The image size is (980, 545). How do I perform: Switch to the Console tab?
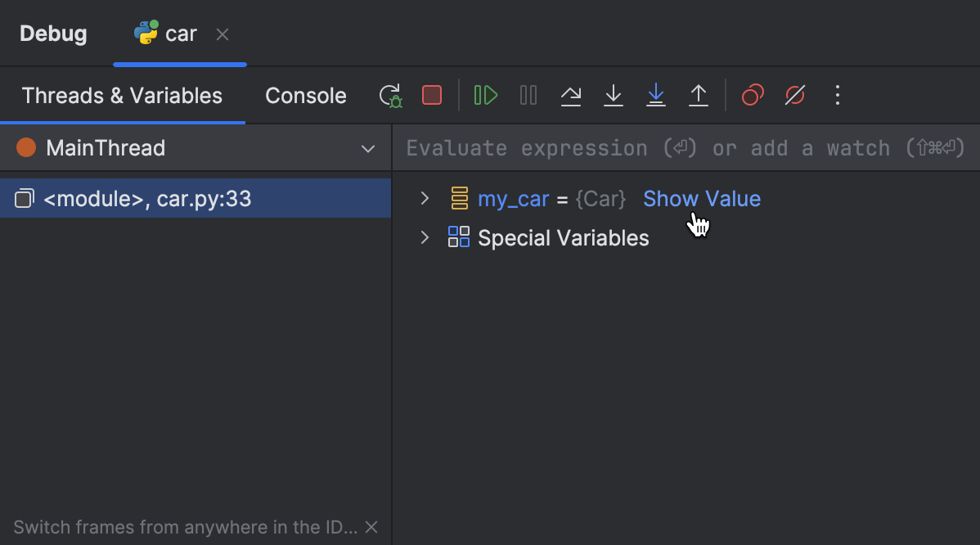tap(305, 95)
